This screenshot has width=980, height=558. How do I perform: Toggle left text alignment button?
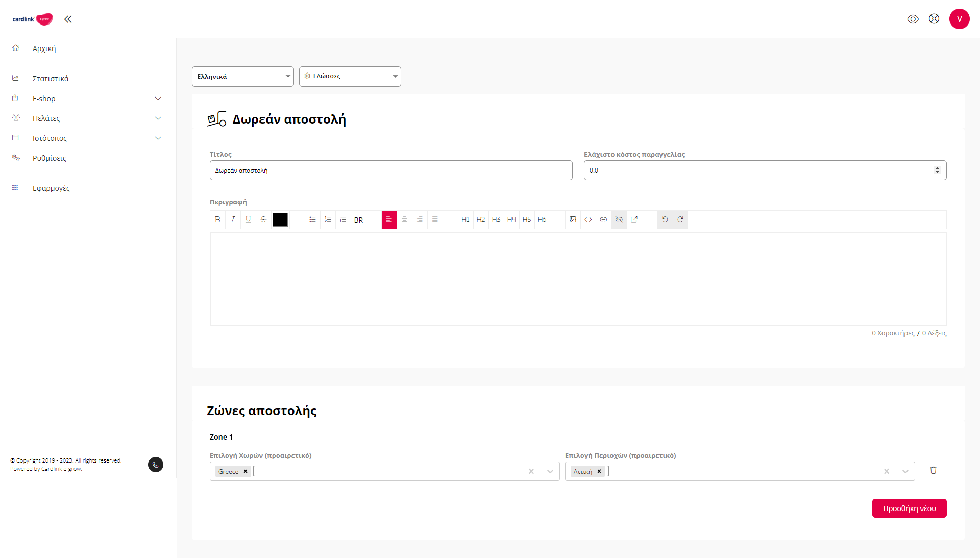(x=389, y=220)
